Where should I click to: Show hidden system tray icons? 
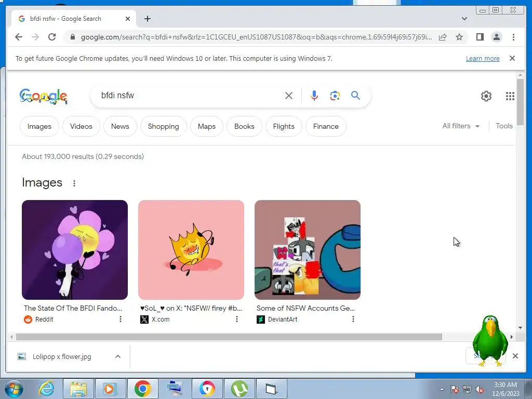442,389
